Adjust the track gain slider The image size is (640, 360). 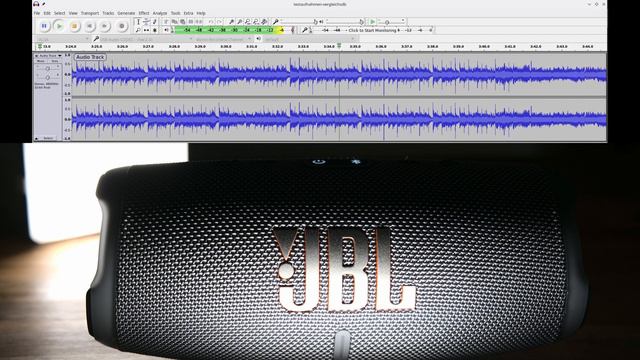[48, 69]
